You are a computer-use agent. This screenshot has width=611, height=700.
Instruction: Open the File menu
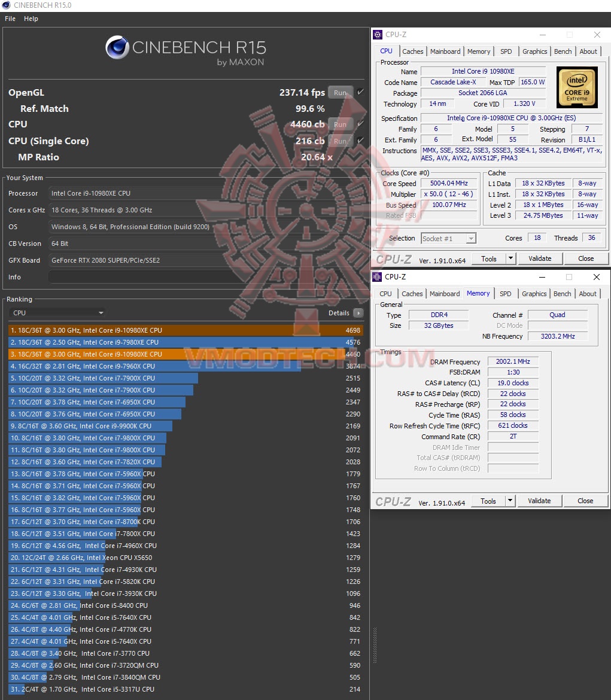tap(10, 19)
